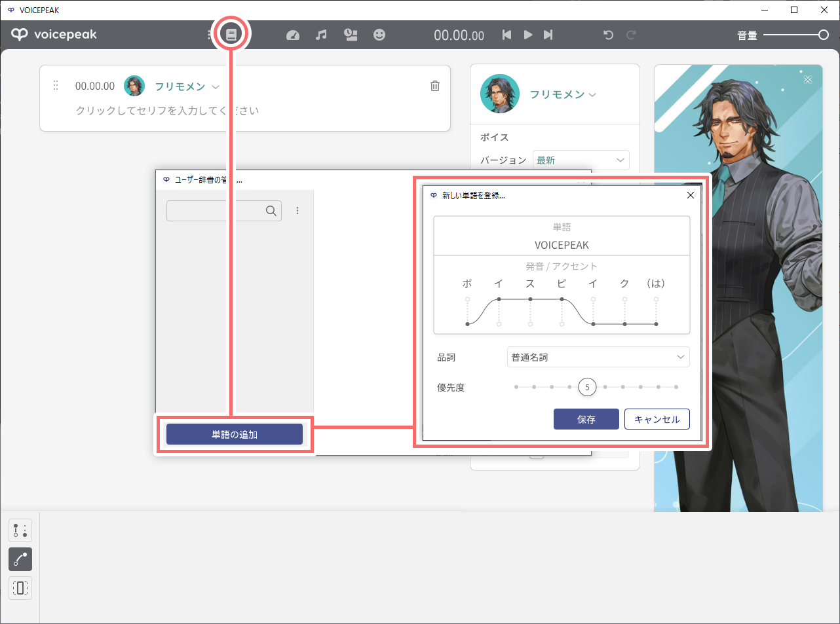Click the voicepeak logo
Screen dimensions: 840x624
point(54,35)
